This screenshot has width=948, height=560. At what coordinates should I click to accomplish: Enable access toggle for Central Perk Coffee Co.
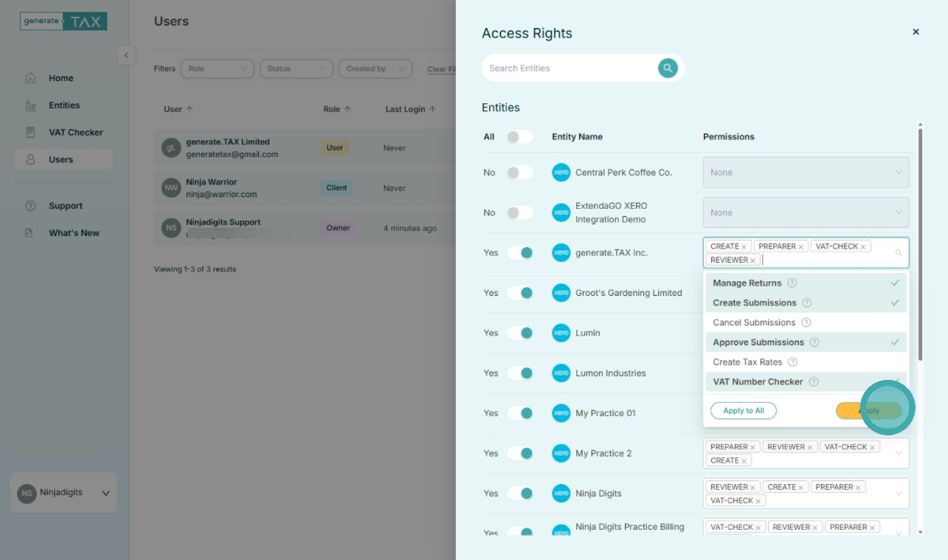[x=519, y=173]
